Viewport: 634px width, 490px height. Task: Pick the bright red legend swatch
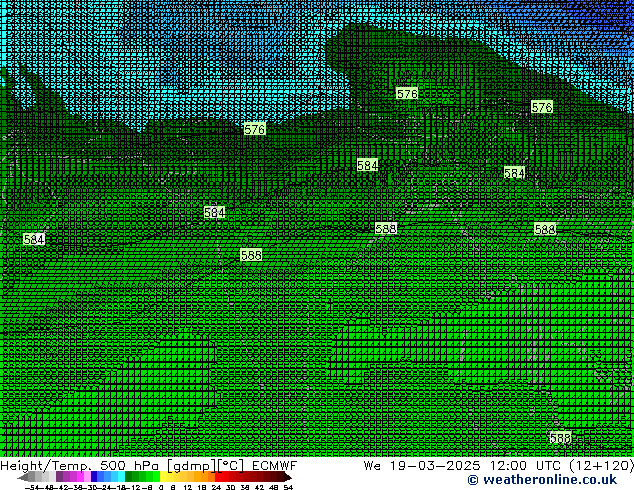point(218,476)
